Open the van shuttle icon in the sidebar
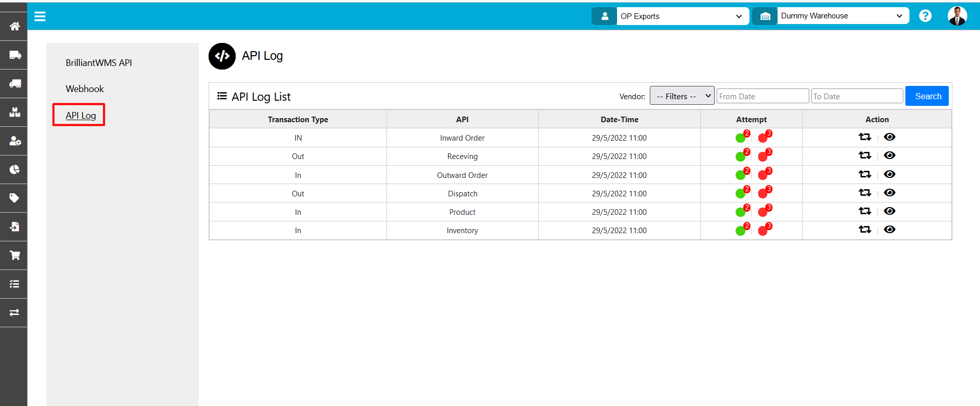This screenshot has width=980, height=406. (14, 83)
